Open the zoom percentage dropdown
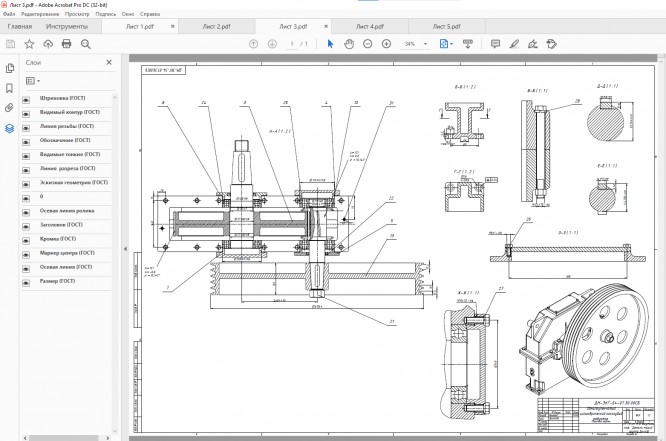This screenshot has width=666, height=441. tap(425, 44)
